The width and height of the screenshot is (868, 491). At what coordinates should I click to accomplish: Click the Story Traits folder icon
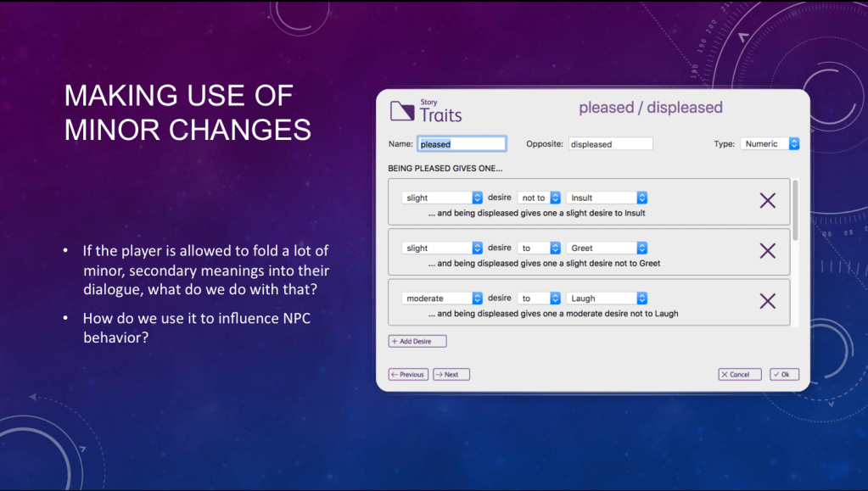[x=401, y=111]
